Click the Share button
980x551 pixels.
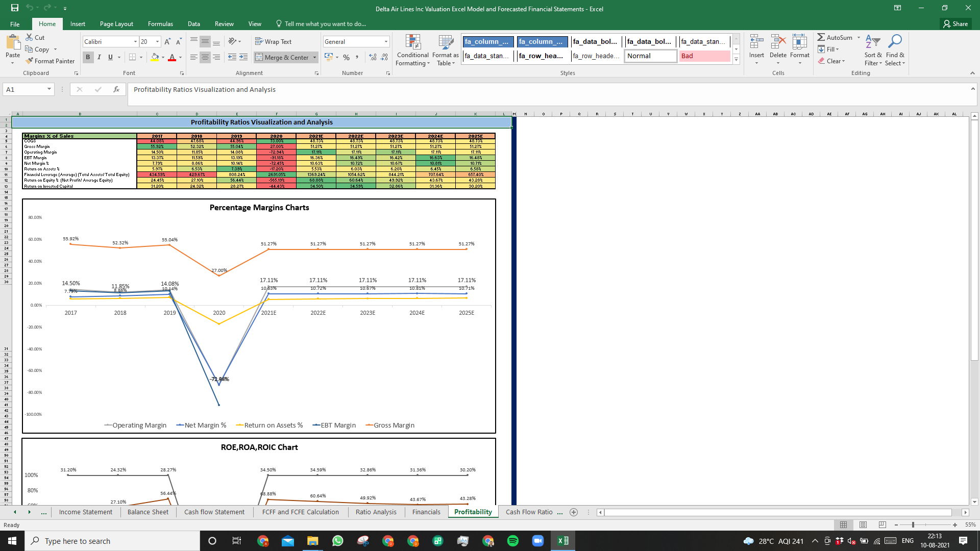(955, 23)
